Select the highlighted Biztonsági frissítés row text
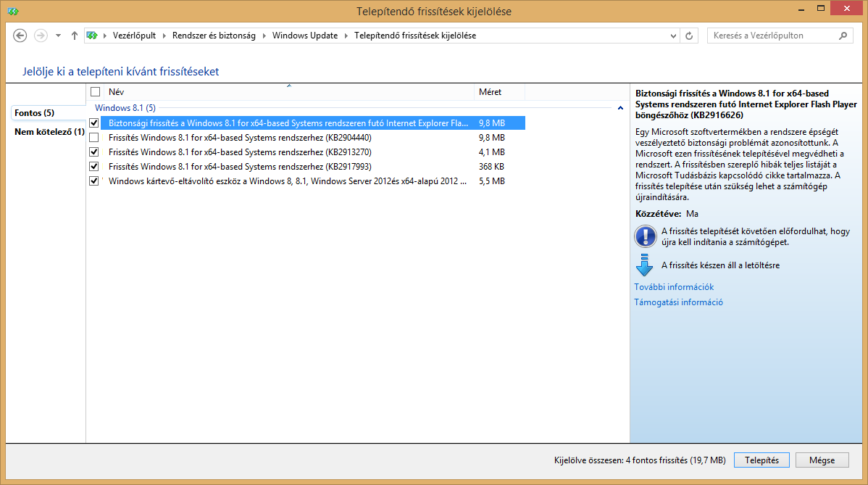Screen dimensions: 868x485 point(288,123)
